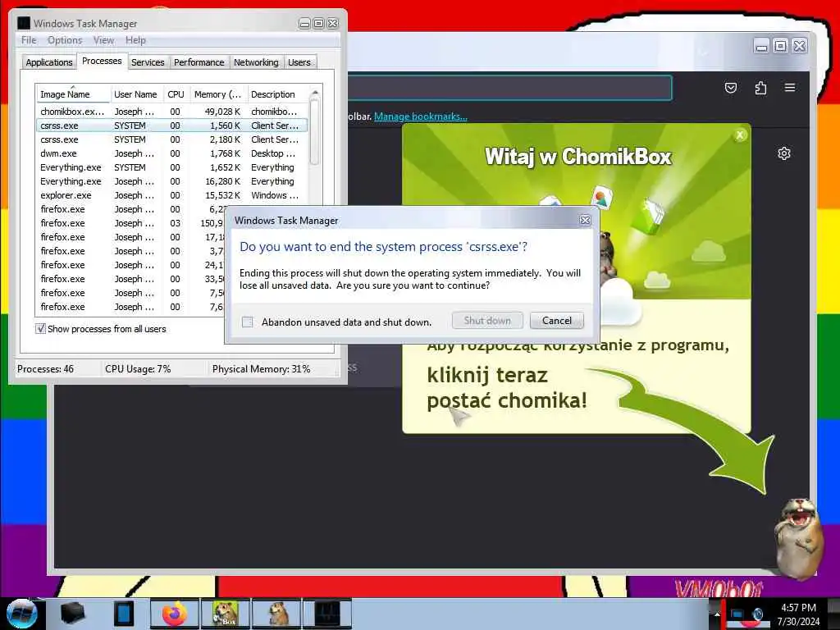Screen dimensions: 840x630
Task: Click the clock showing 4:57 PM
Action: pyautogui.click(x=798, y=608)
